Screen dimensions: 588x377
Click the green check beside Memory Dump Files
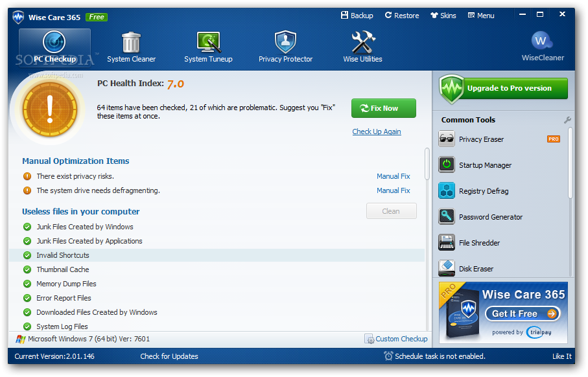[27, 284]
